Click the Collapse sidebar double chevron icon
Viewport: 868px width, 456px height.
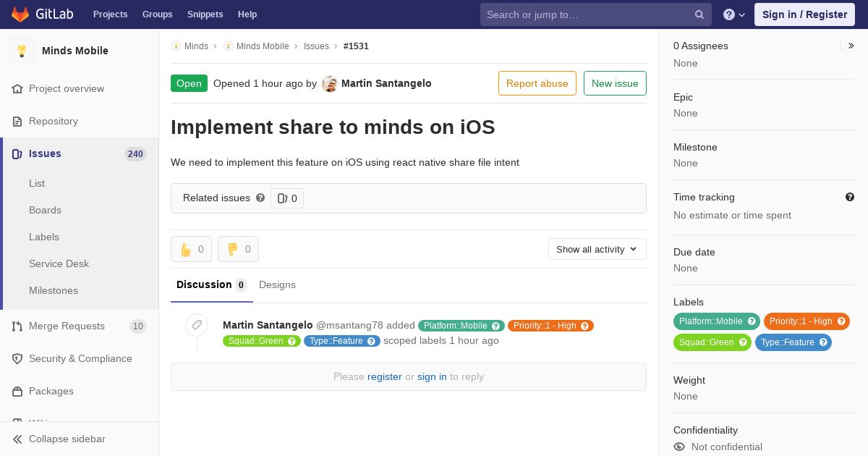coord(17,439)
